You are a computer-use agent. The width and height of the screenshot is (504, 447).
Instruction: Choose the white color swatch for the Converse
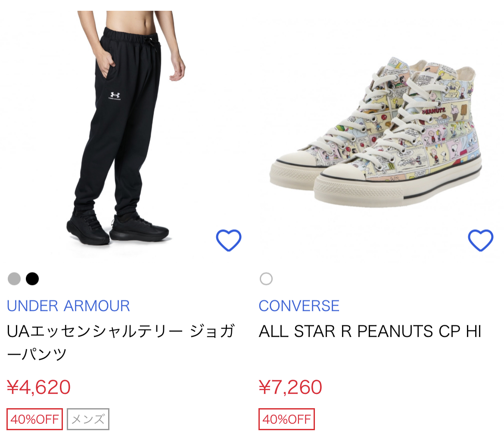coord(266,279)
